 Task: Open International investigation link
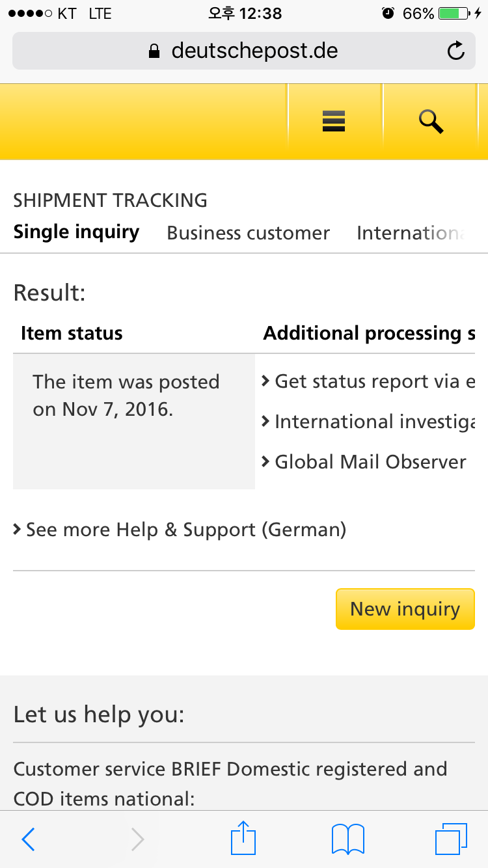tap(373, 422)
